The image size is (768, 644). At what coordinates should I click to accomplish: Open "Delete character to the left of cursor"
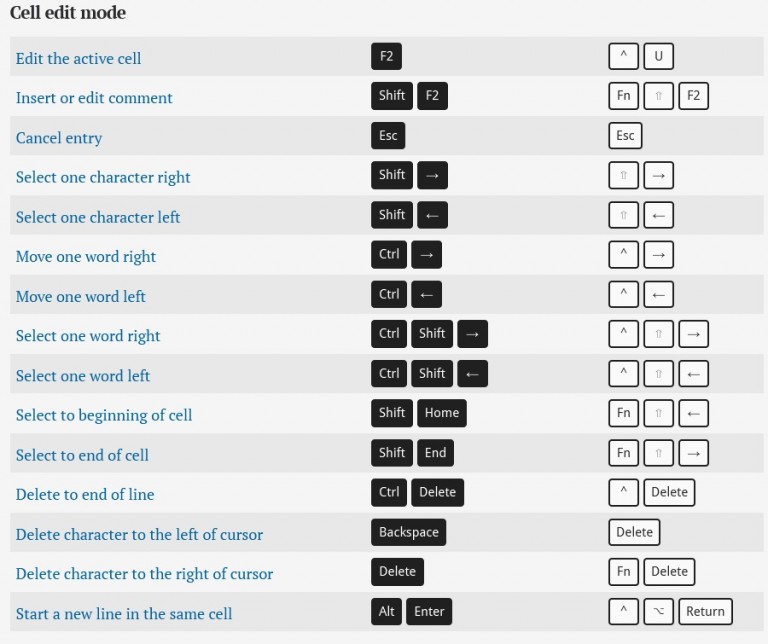tap(139, 534)
